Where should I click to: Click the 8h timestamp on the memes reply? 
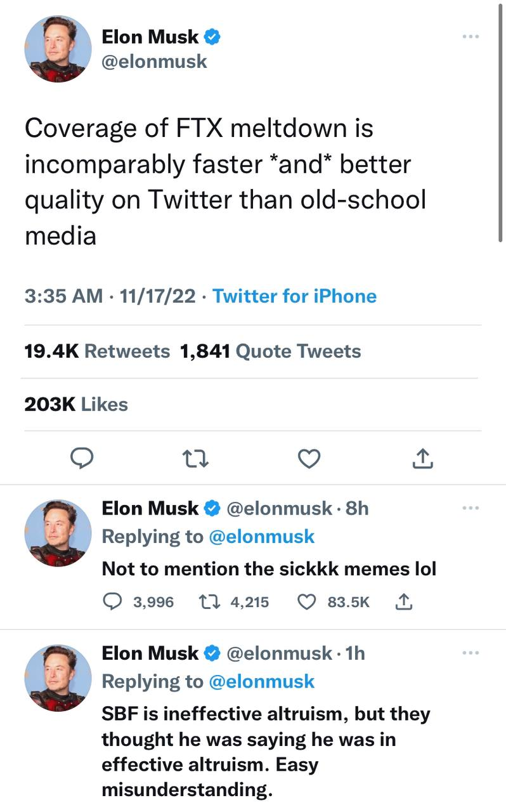(356, 507)
